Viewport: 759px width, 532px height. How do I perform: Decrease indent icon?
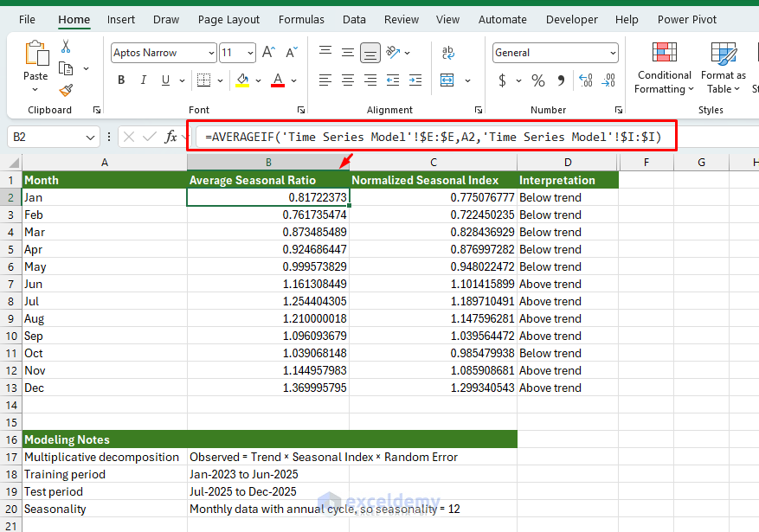(393, 80)
